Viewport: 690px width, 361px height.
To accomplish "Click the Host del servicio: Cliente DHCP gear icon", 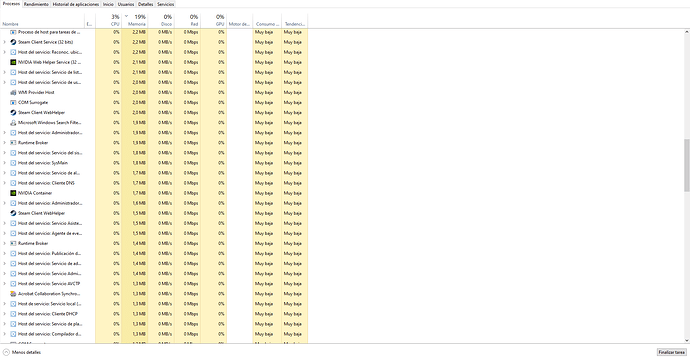I will click(x=13, y=314).
